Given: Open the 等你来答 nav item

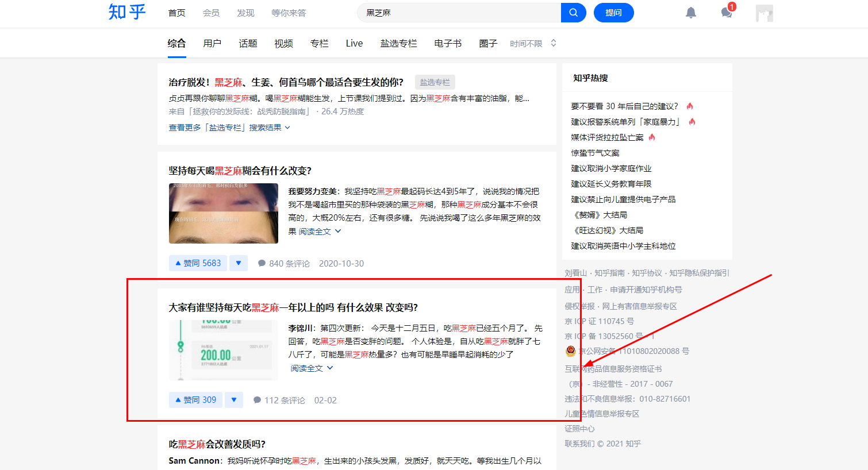Looking at the screenshot, I should (289, 13).
